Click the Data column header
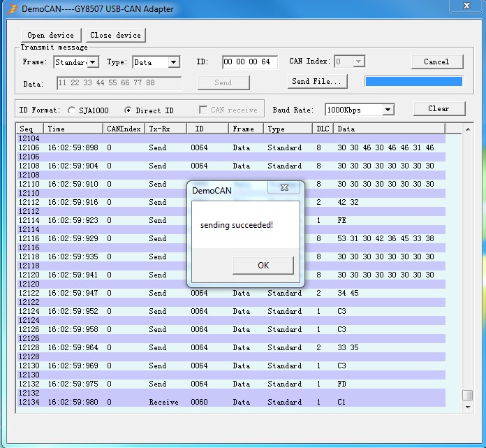 click(390, 129)
